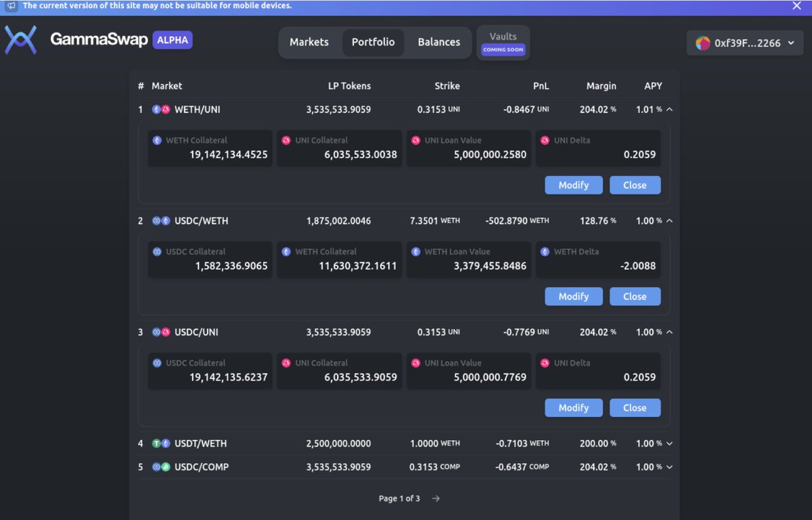
Task: Collapse the WETH/UNI position row
Action: [x=669, y=109]
